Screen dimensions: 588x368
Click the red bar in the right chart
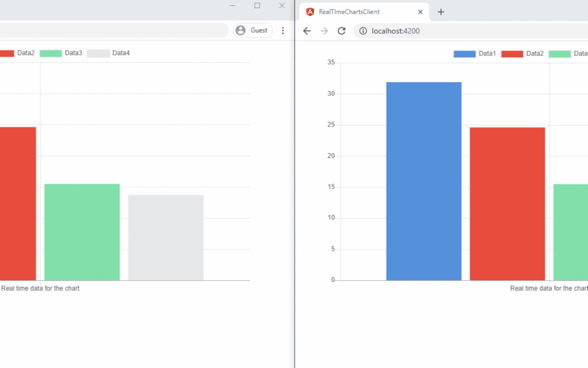(507, 203)
